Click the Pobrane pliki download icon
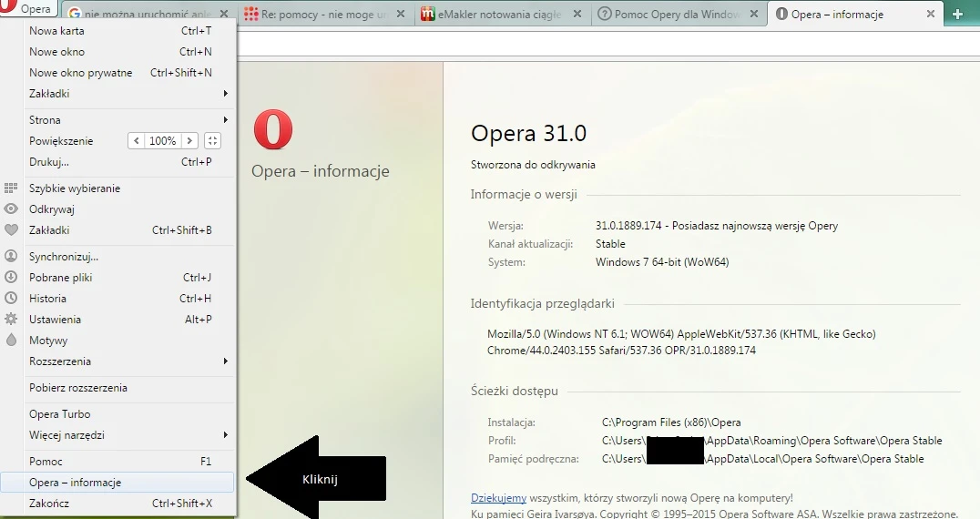980x519 pixels. (11, 278)
